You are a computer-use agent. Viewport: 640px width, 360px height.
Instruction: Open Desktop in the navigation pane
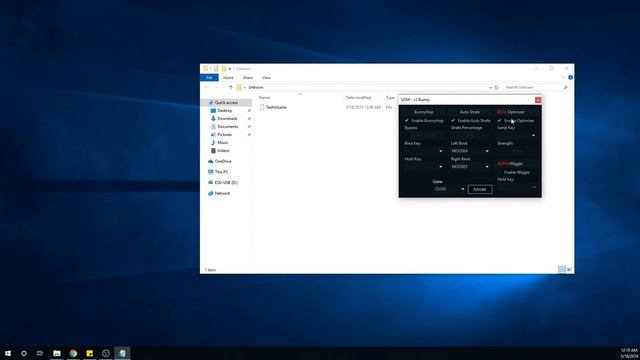click(224, 111)
